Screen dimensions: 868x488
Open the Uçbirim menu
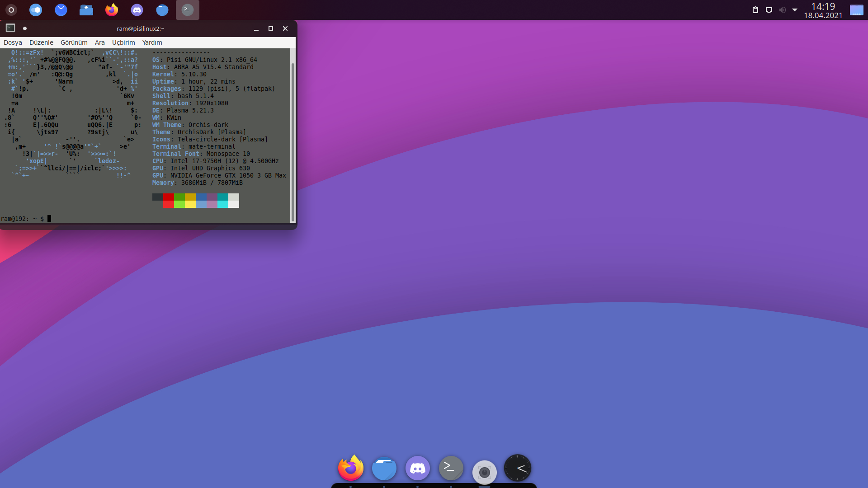click(x=123, y=42)
